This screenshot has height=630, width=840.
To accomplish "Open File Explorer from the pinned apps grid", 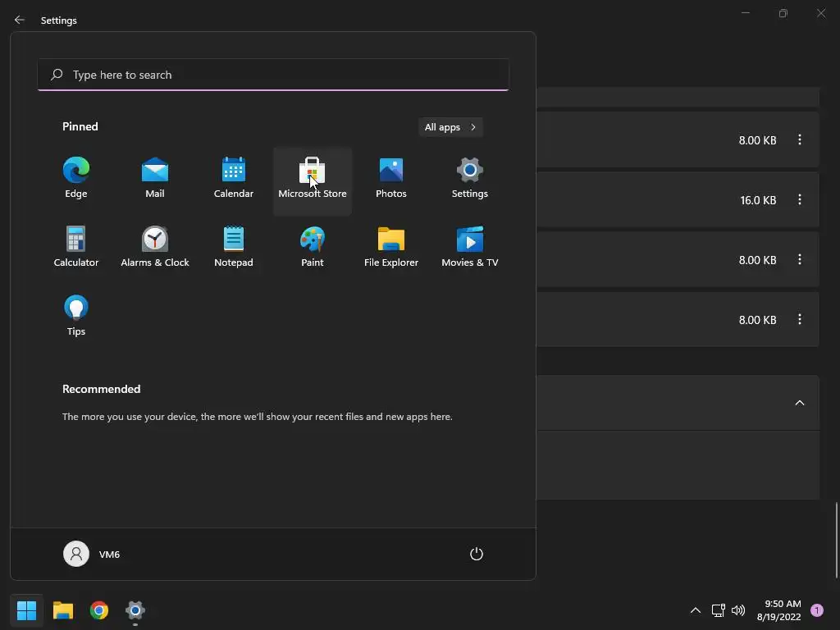I will [x=391, y=247].
